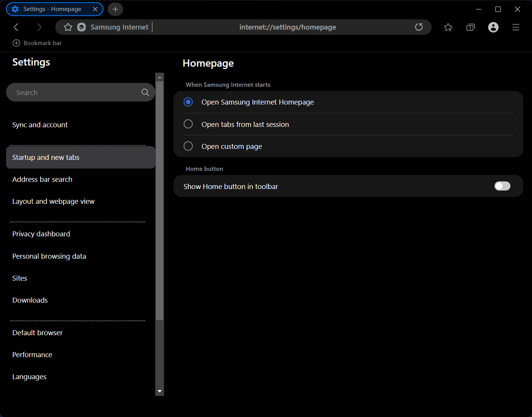Open Sync and account settings

40,125
